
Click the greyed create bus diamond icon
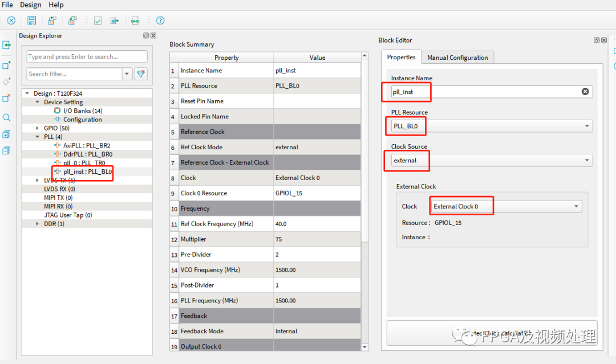[x=7, y=81]
